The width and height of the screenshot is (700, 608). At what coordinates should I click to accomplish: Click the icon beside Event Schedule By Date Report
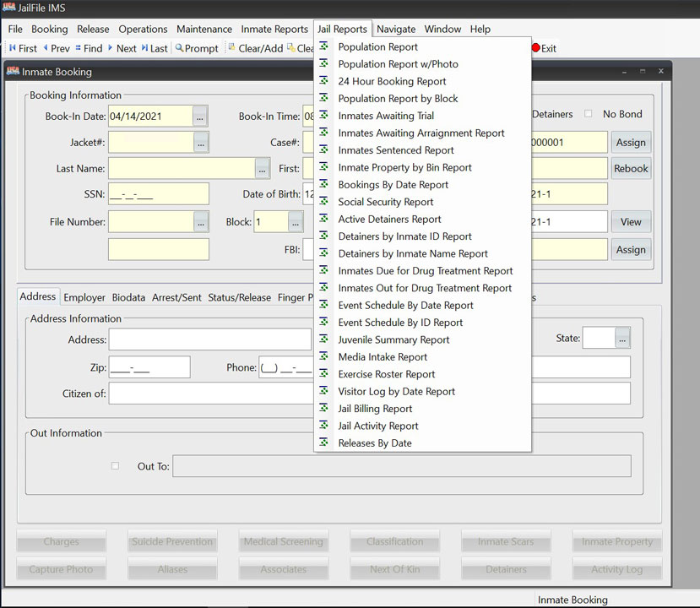[323, 305]
